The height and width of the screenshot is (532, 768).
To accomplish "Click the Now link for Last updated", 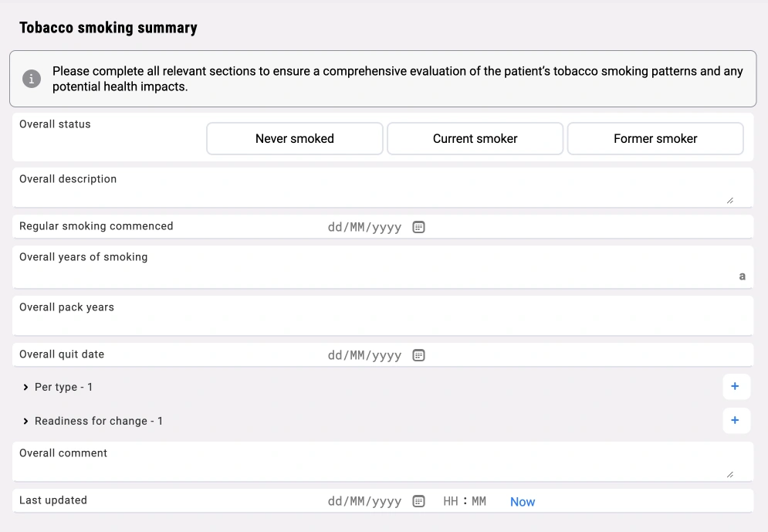I will pos(522,502).
